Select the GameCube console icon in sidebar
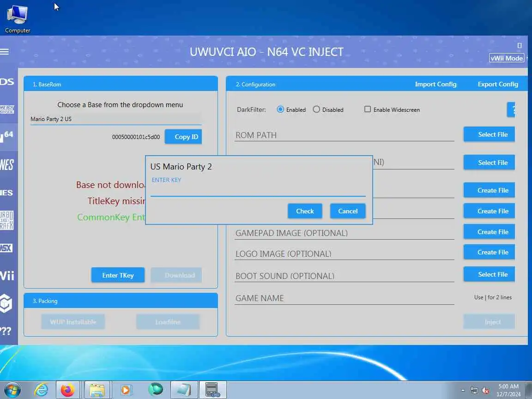 [x=6, y=303]
